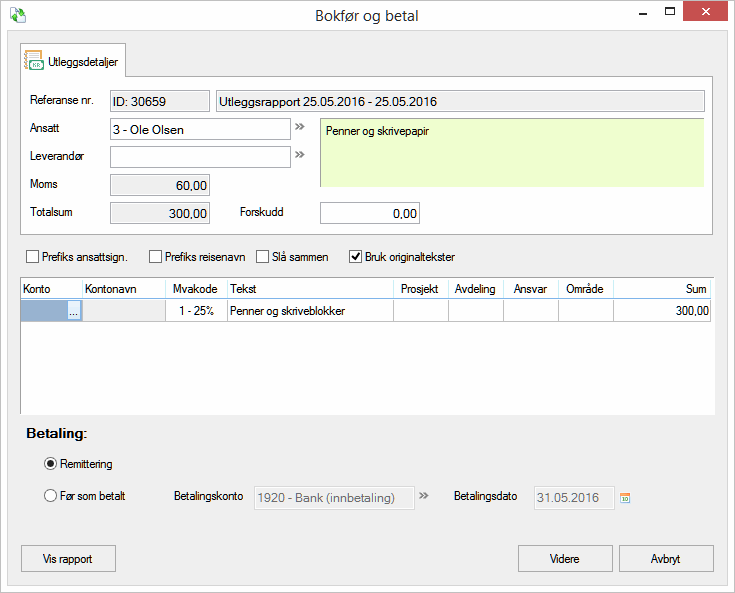Open lookup arrows next to Leverandør field
The image size is (735, 593).
click(299, 155)
